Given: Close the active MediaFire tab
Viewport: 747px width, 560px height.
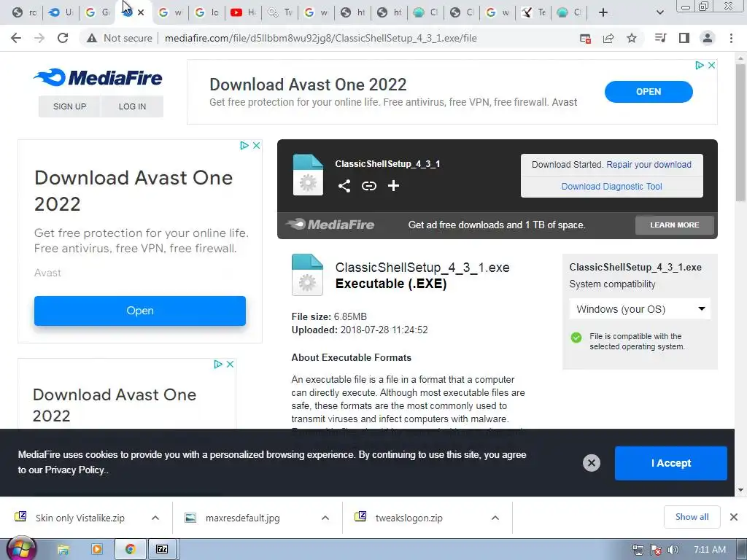Looking at the screenshot, I should coord(141,12).
